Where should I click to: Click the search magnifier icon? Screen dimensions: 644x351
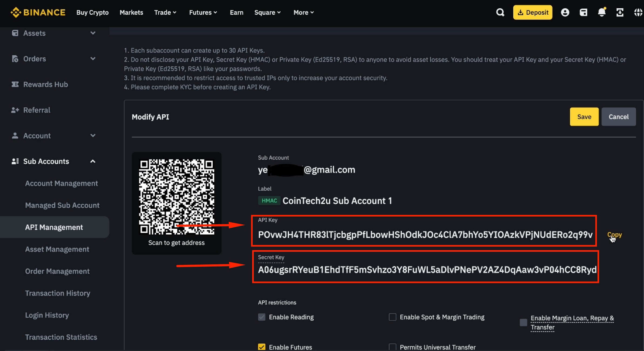click(x=500, y=12)
